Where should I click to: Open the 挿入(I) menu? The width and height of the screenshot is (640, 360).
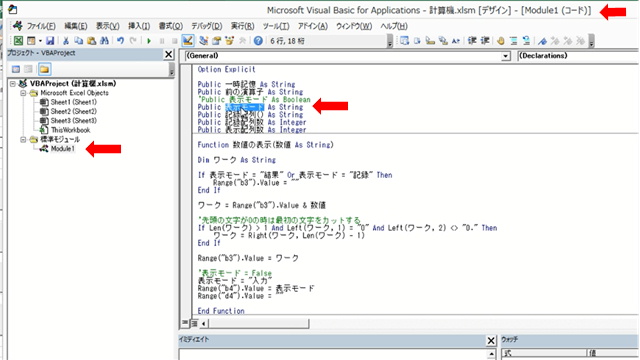pos(139,26)
